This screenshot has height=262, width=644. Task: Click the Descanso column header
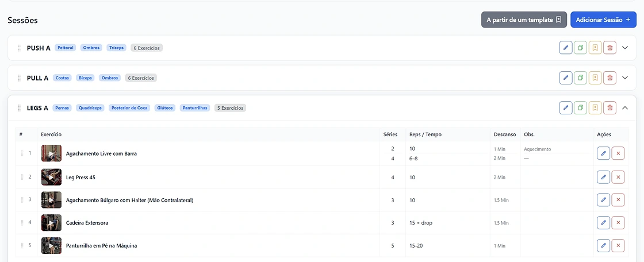505,134
